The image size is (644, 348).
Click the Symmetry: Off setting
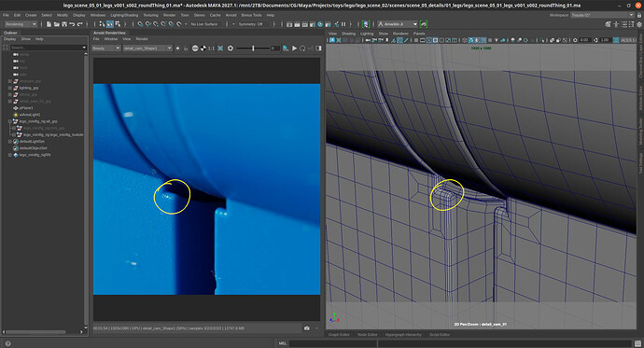pyautogui.click(x=253, y=24)
